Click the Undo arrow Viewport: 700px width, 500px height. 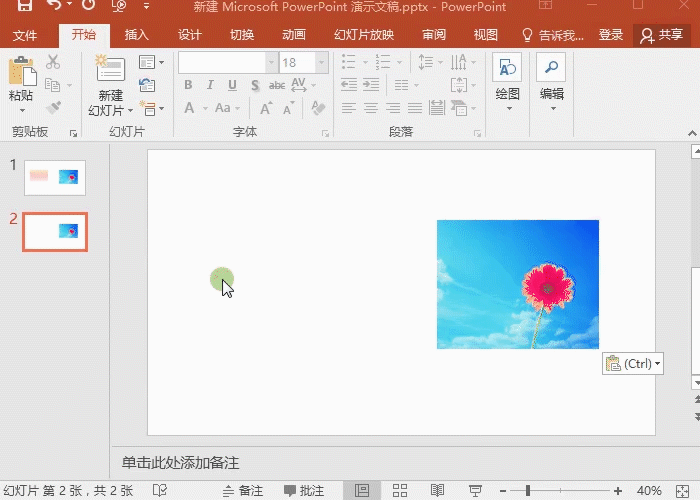click(54, 6)
